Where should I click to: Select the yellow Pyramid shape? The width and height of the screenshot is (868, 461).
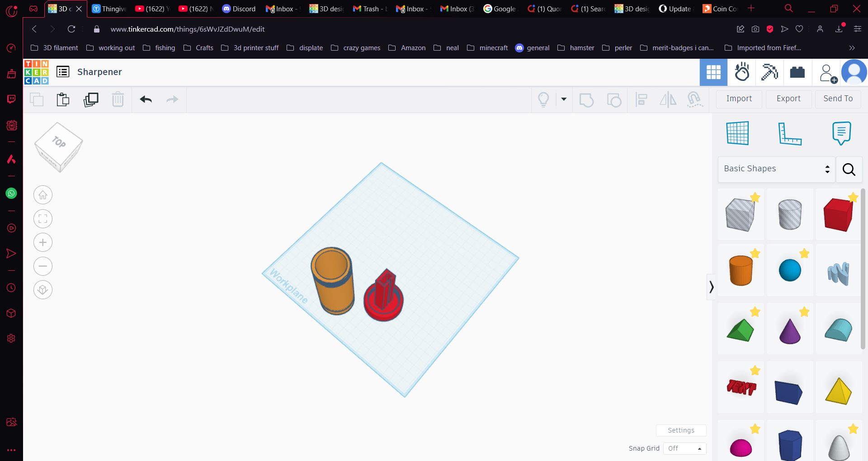coord(839,391)
